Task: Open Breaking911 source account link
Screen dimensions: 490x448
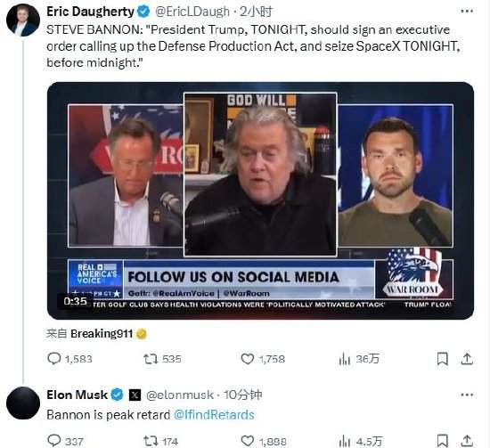Action: point(102,334)
